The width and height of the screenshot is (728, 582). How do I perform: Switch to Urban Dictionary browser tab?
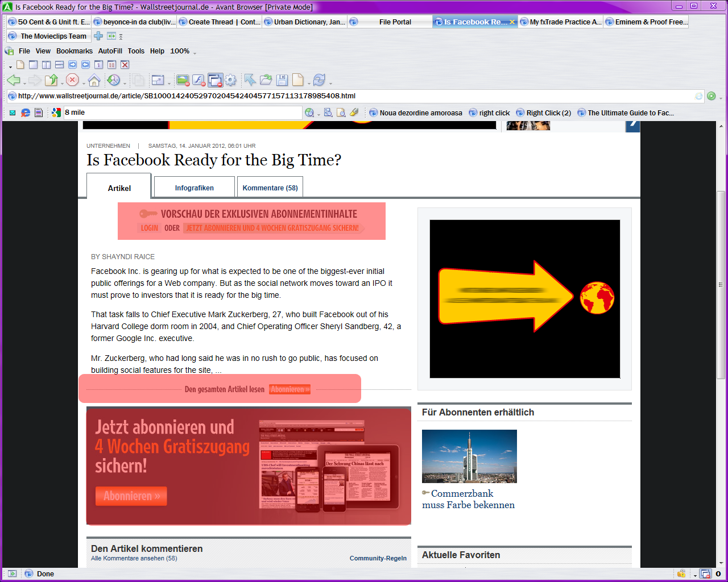(x=304, y=22)
